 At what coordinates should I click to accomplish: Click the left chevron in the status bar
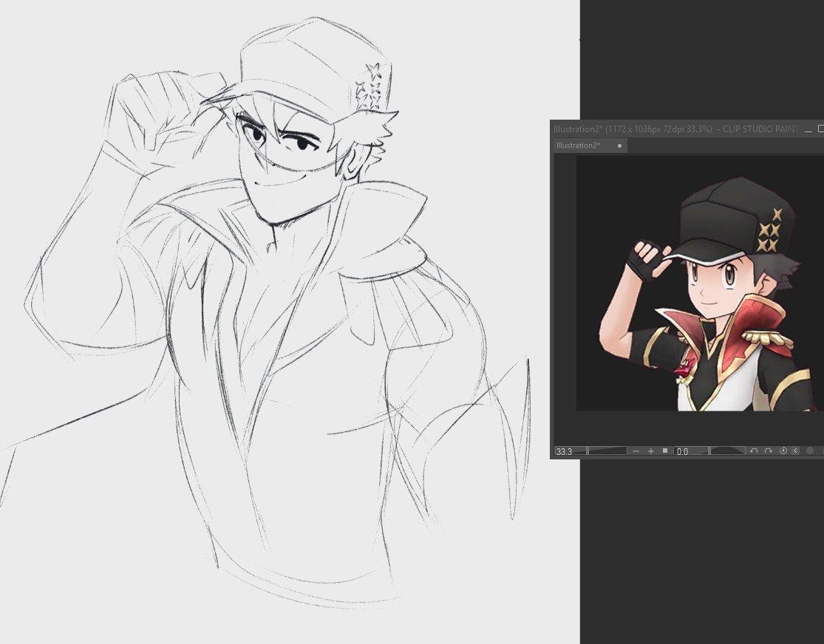pos(795,451)
